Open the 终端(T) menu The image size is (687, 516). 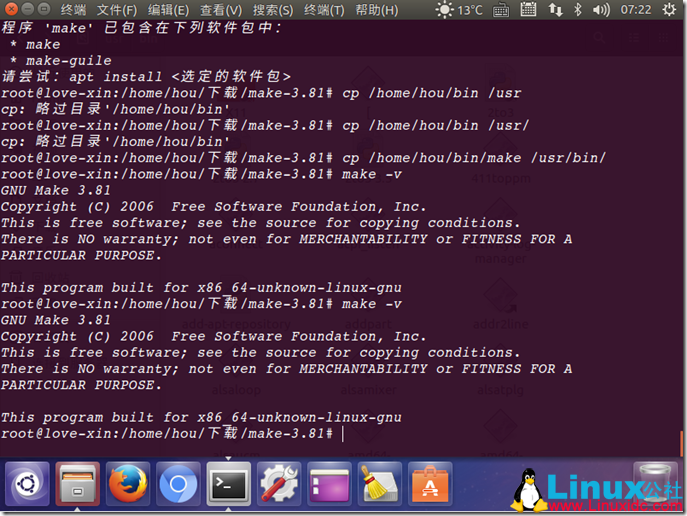coord(324,9)
